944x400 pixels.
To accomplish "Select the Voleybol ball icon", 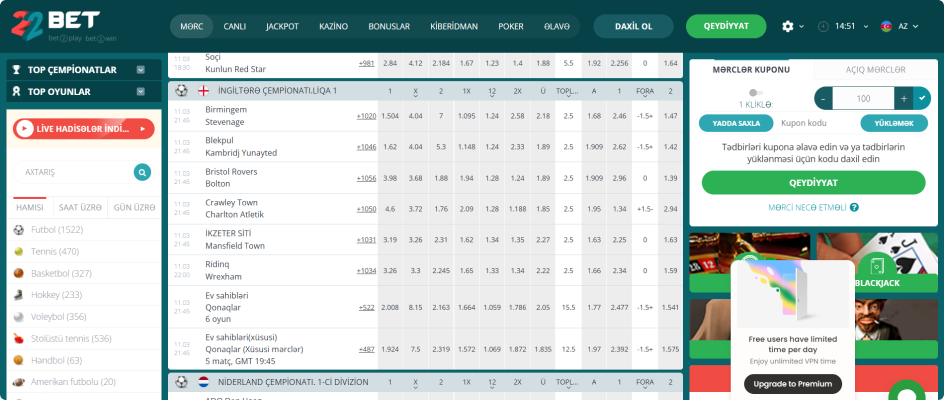I will click(x=19, y=316).
